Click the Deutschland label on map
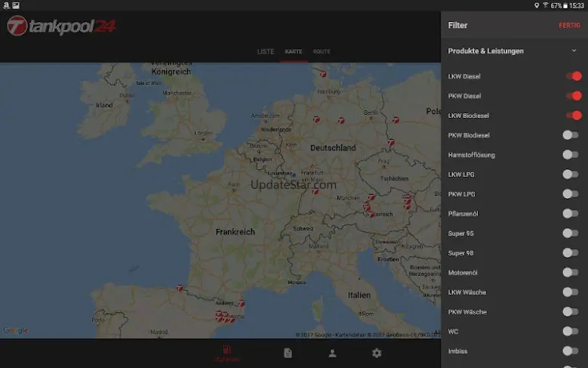 coord(333,148)
